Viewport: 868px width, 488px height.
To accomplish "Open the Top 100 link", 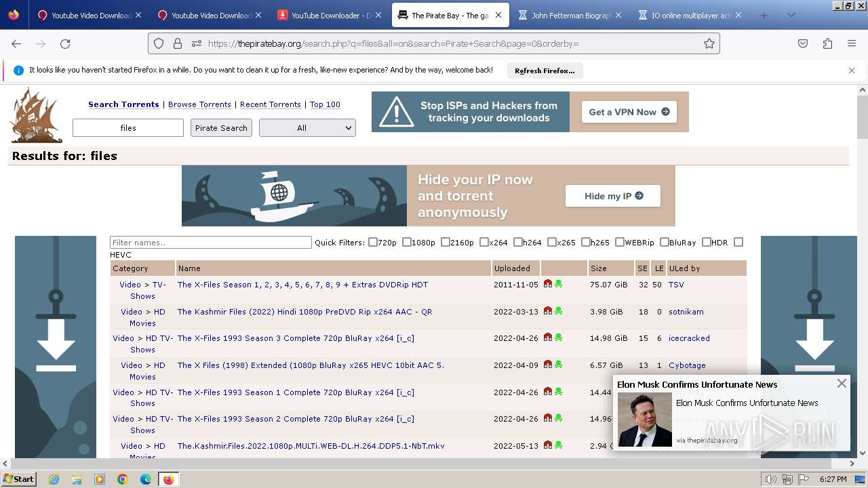I will 325,104.
